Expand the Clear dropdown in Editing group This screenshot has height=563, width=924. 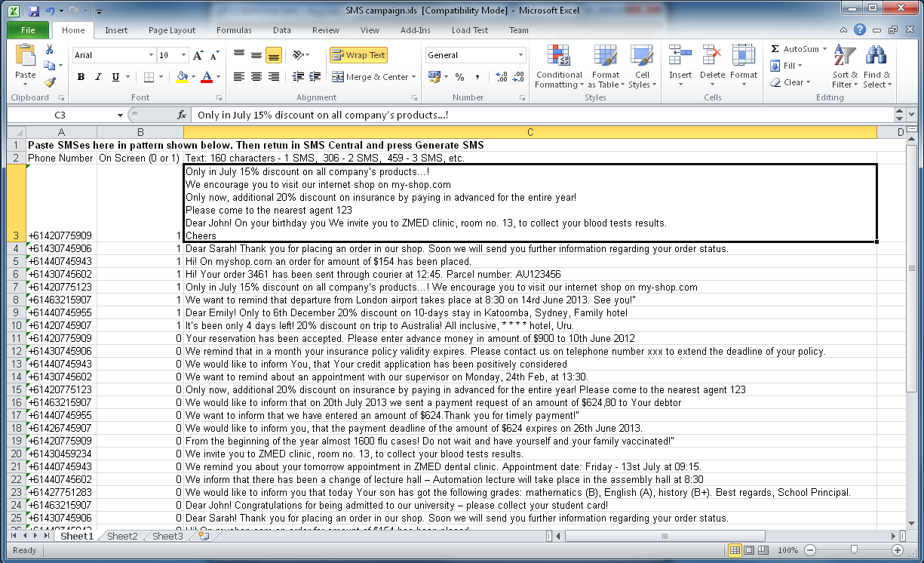(x=808, y=82)
